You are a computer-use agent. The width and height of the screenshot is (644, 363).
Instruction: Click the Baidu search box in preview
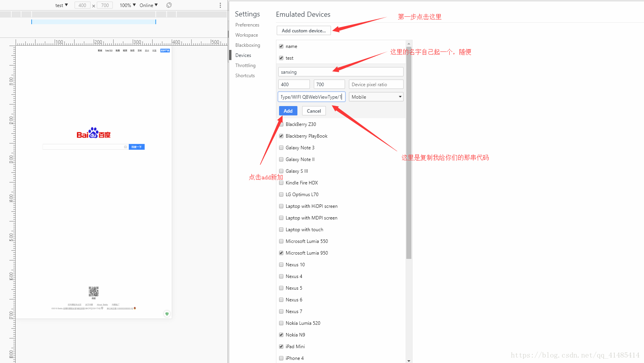coord(85,147)
